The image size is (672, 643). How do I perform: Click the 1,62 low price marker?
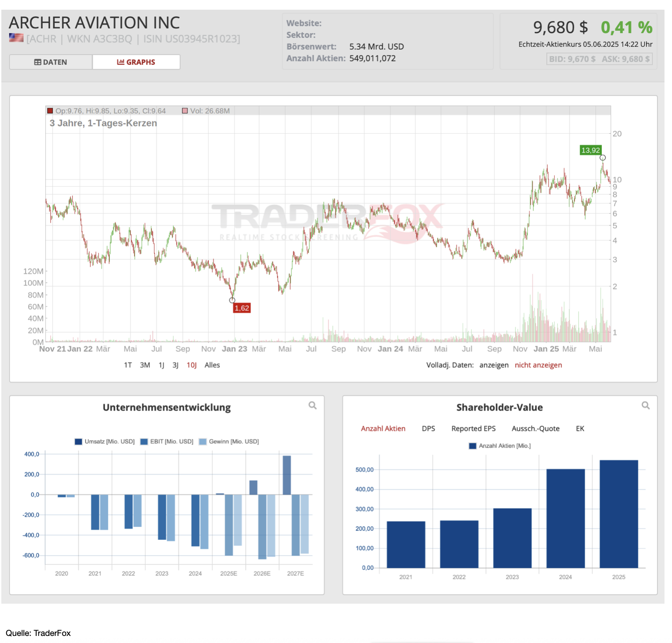pyautogui.click(x=242, y=308)
